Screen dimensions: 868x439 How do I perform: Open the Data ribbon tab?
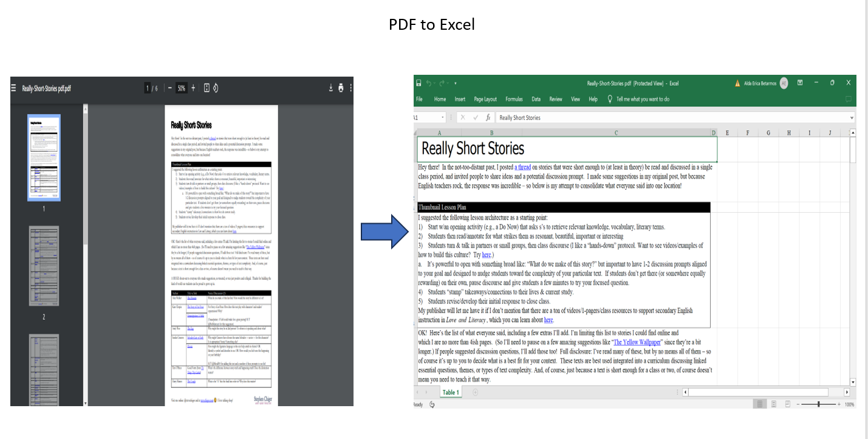pyautogui.click(x=536, y=99)
